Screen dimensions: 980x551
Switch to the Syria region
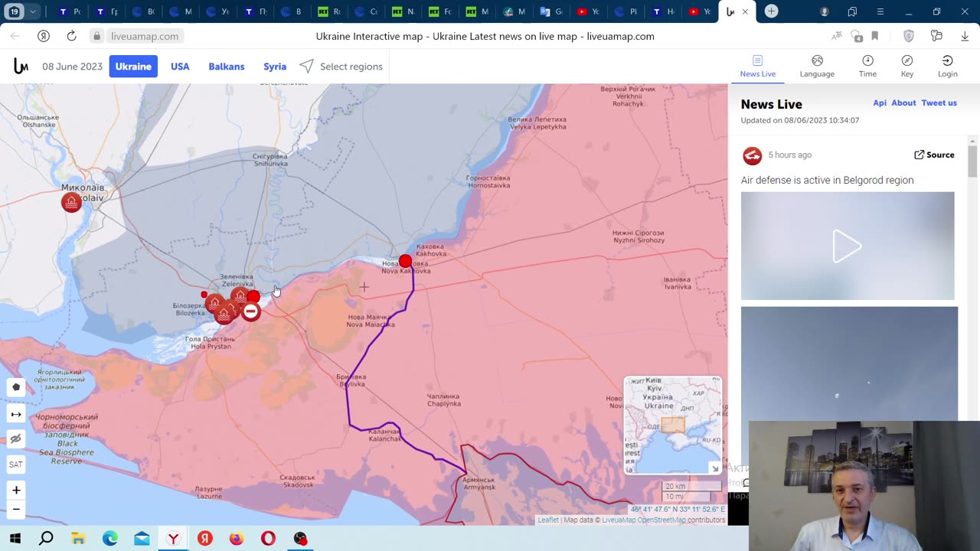tap(275, 67)
